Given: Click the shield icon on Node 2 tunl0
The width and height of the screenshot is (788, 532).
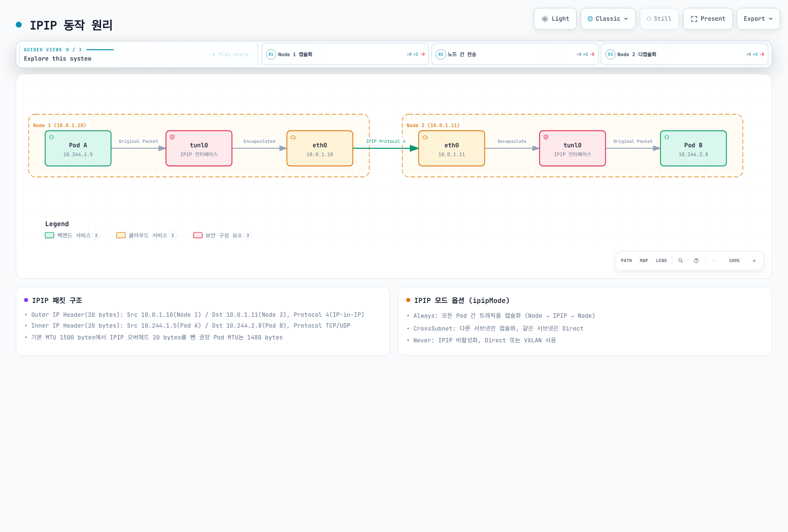Looking at the screenshot, I should tap(546, 137).
